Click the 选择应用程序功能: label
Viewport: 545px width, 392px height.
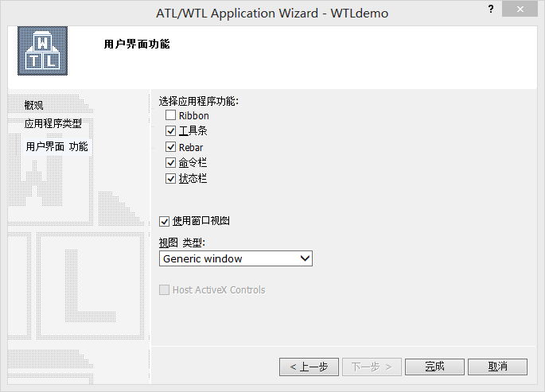pyautogui.click(x=199, y=102)
